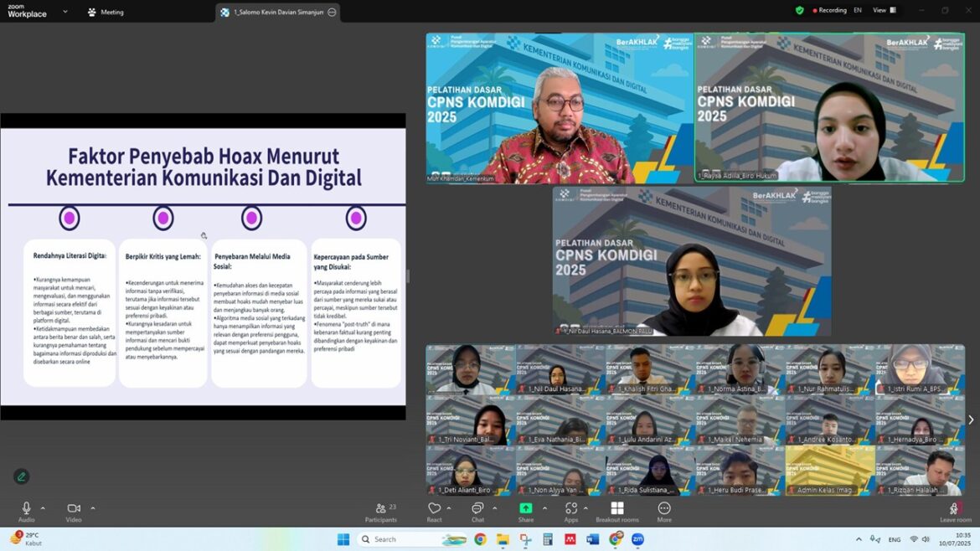Click the green encryption shield icon
The width and height of the screenshot is (980, 551).
tap(799, 10)
